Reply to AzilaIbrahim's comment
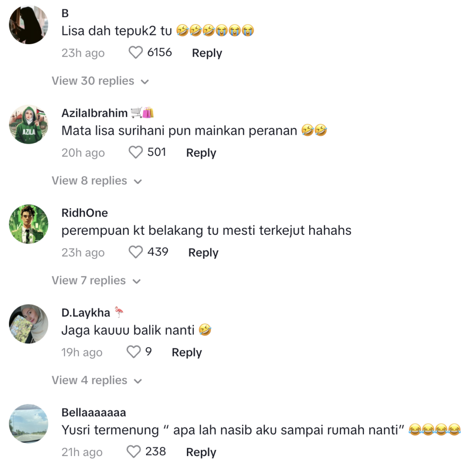476x463 pixels. point(201,153)
